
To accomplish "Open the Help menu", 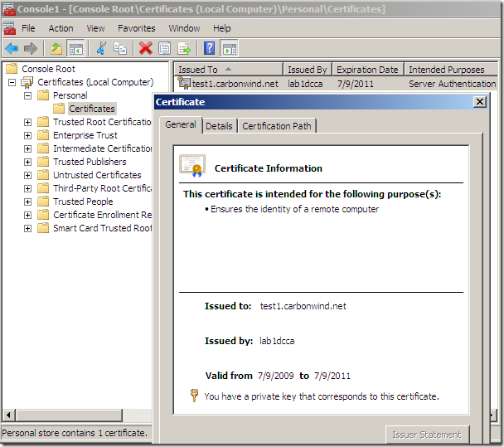I will tap(222, 28).
